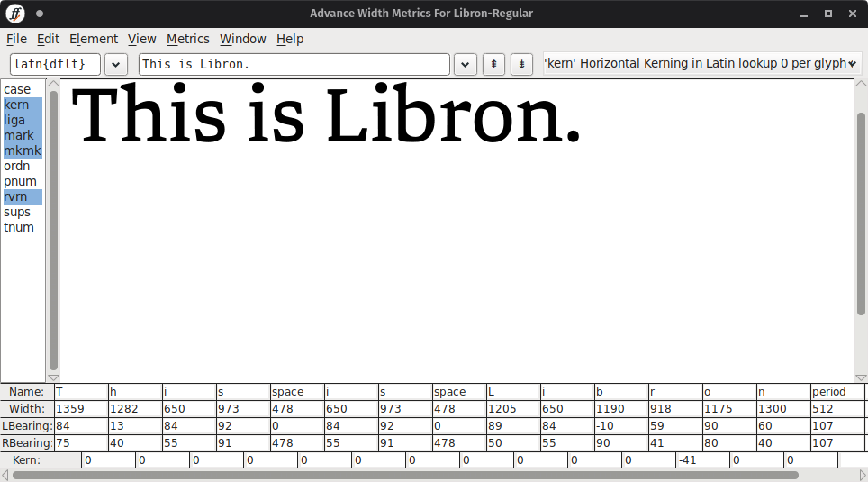Click the feature list vertical scrollbar thumb
This screenshot has height=482, width=868.
tap(53, 230)
